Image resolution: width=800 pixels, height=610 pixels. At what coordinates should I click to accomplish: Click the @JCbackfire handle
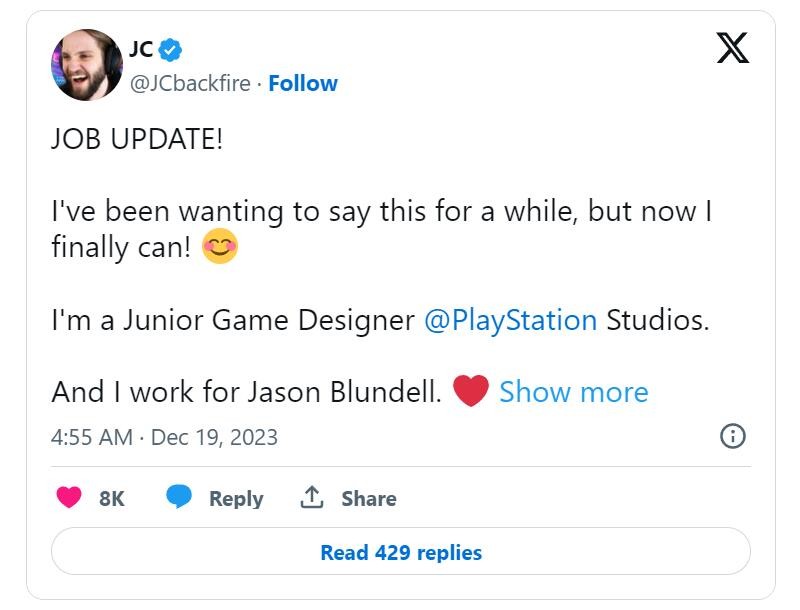point(190,83)
